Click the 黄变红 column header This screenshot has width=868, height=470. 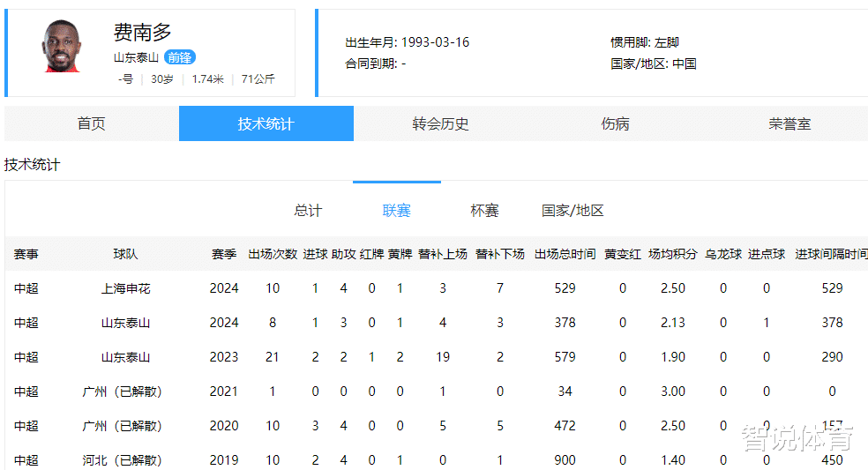(623, 254)
